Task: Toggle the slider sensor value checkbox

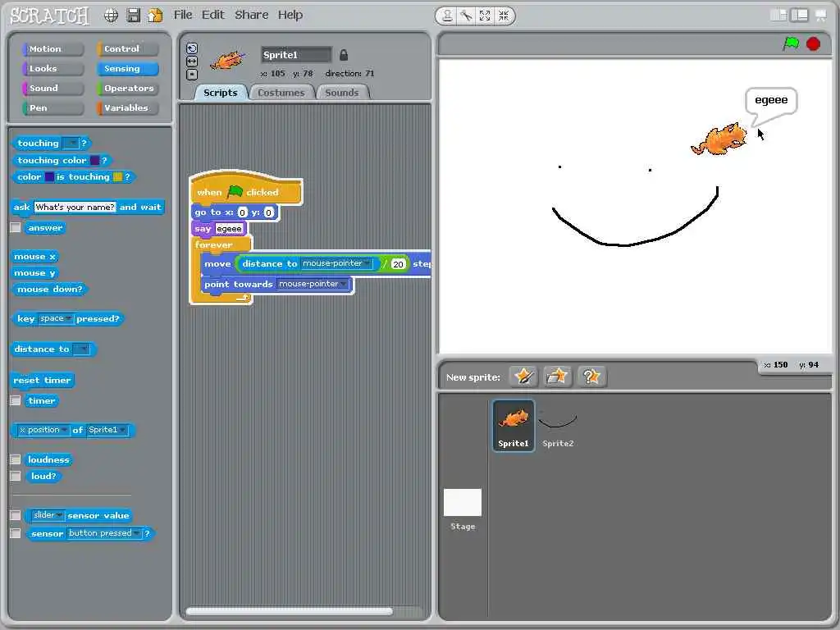Action: [x=16, y=515]
